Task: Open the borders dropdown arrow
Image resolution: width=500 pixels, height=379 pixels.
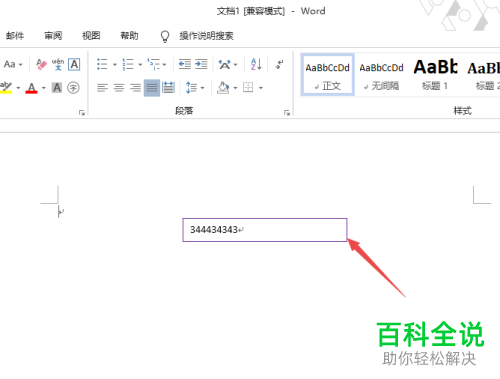Action: pos(261,88)
